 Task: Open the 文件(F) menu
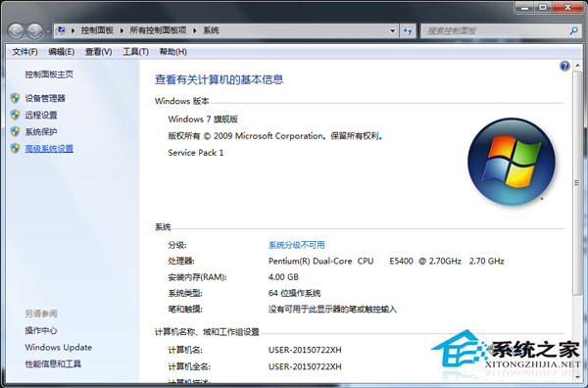pos(24,52)
